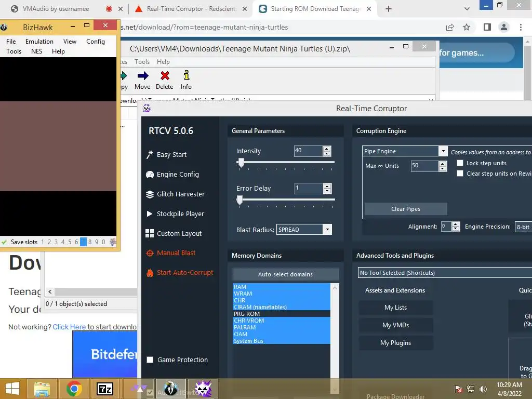Open the BizHawk File menu
This screenshot has width=532, height=399.
(x=11, y=42)
